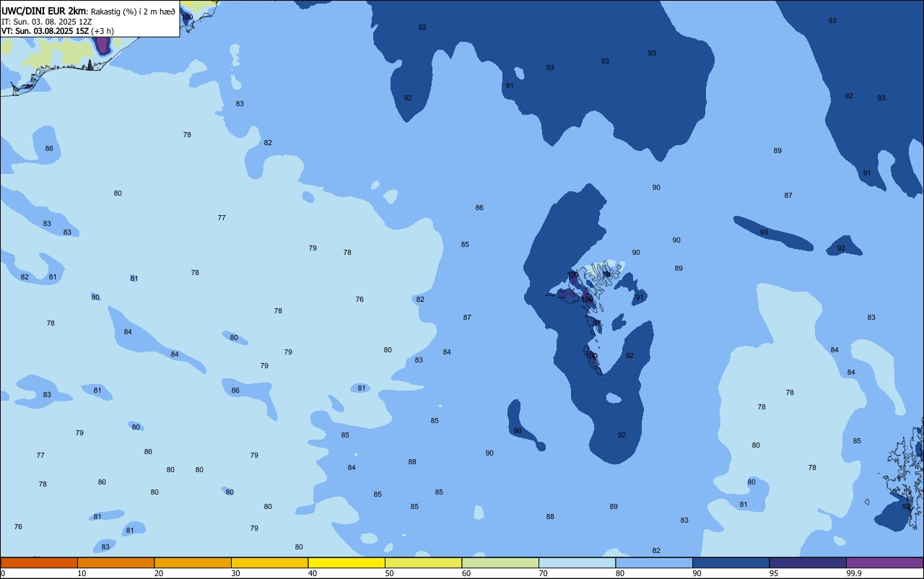Select the 10–20 orange legend swatch
This screenshot has height=579, width=924.
click(115, 562)
